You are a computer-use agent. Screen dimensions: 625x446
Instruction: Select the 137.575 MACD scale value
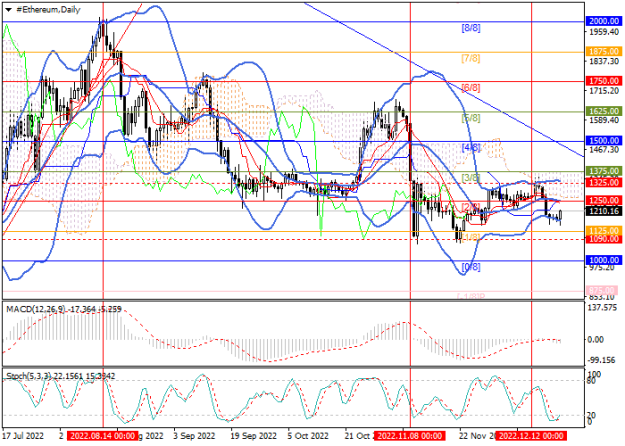pos(603,308)
